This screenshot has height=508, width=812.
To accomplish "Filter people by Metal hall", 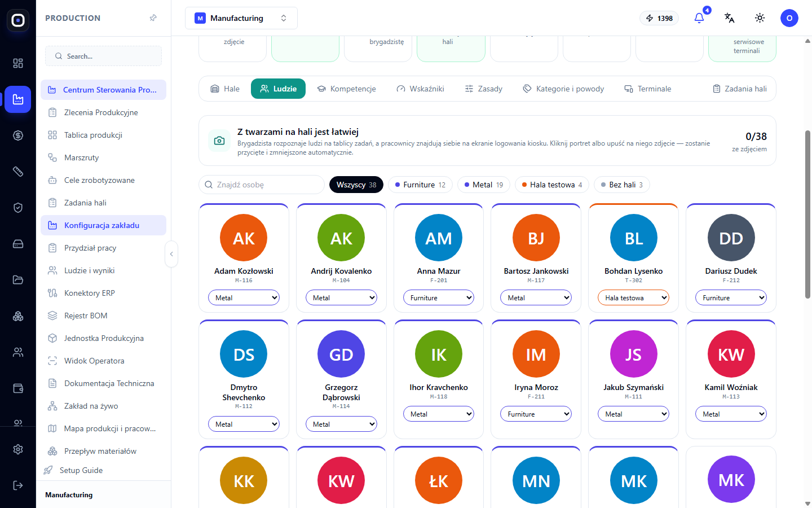I will 484,185.
